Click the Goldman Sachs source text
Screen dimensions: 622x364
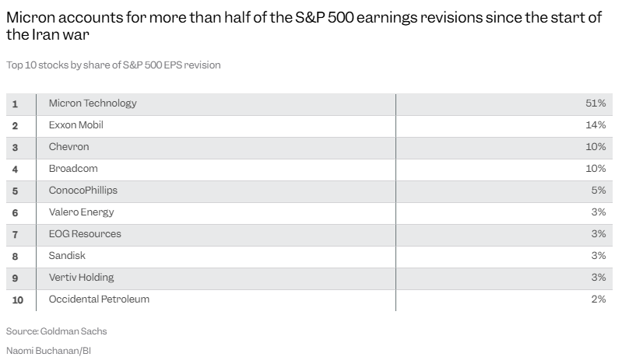(57, 331)
